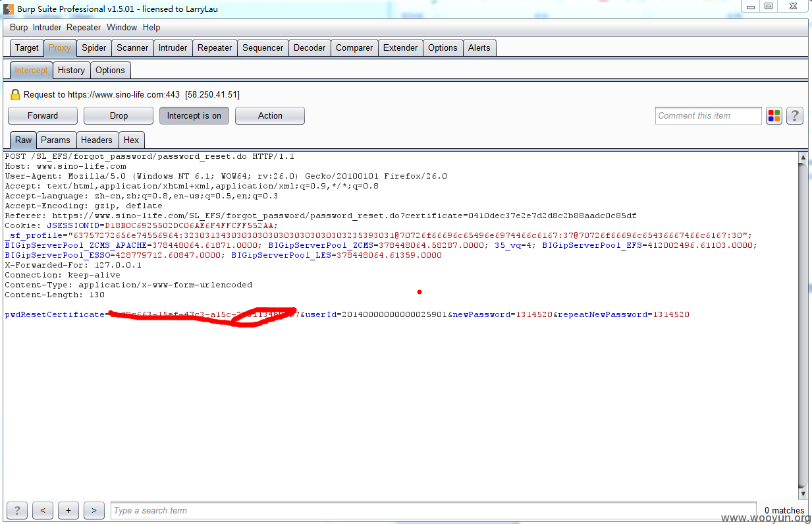The height and width of the screenshot is (524, 812).
Task: Click the search help question mark button
Action: click(17, 510)
